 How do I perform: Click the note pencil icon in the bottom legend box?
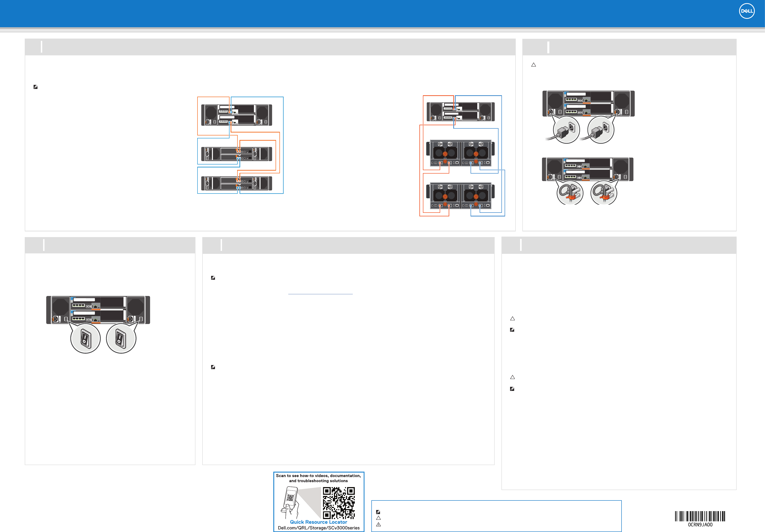click(x=378, y=512)
